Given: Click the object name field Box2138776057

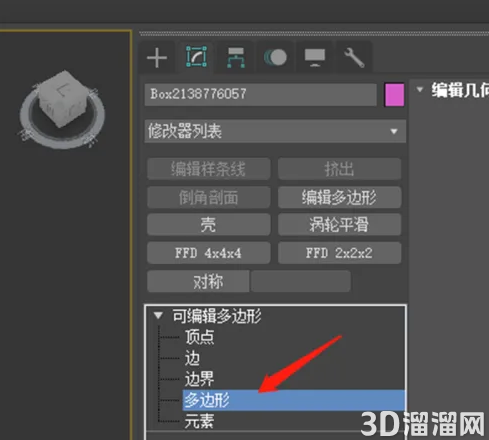Looking at the screenshot, I should [x=260, y=94].
